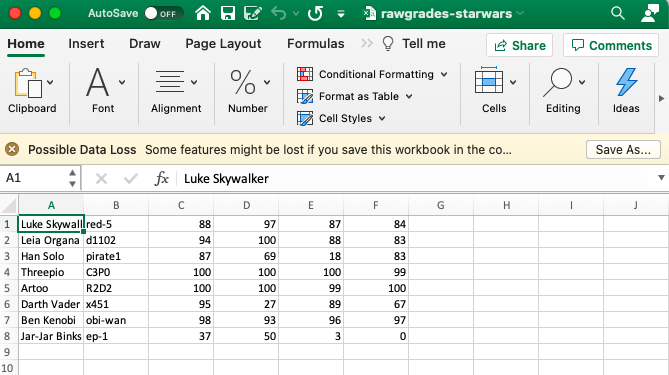Viewport: 669px width, 375px height.
Task: Click the Save As... button
Action: (623, 150)
